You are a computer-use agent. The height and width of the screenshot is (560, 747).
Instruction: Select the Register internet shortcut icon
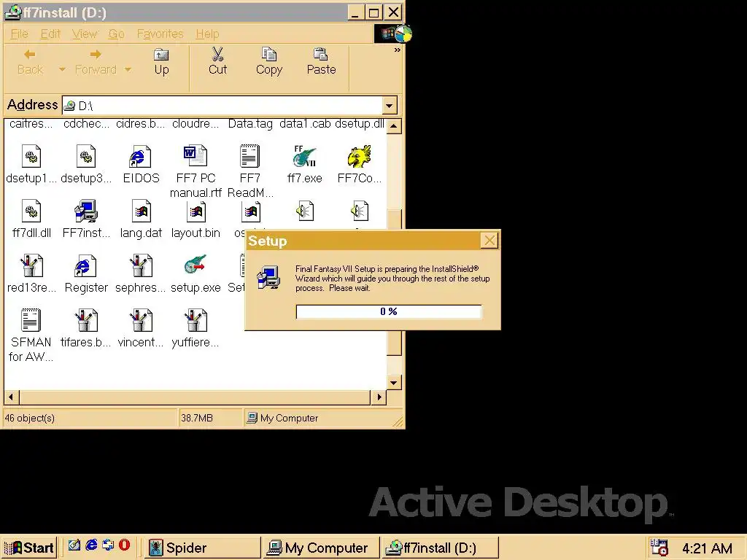(x=86, y=265)
